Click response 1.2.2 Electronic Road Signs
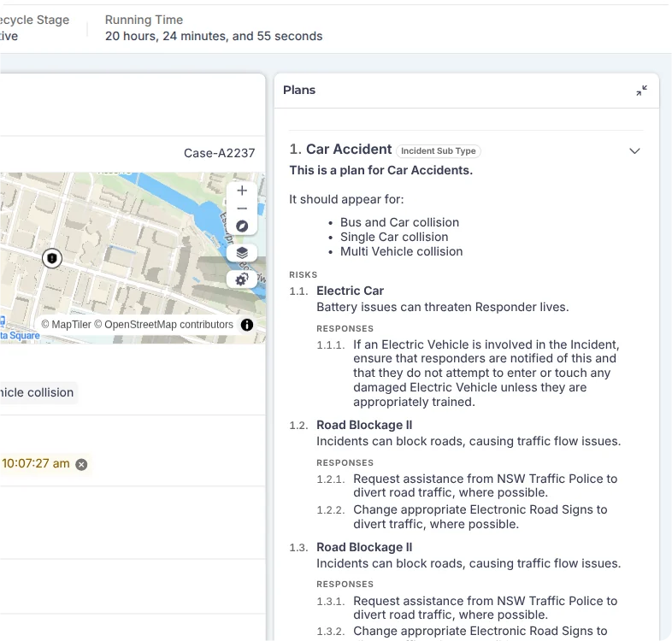 [480, 517]
